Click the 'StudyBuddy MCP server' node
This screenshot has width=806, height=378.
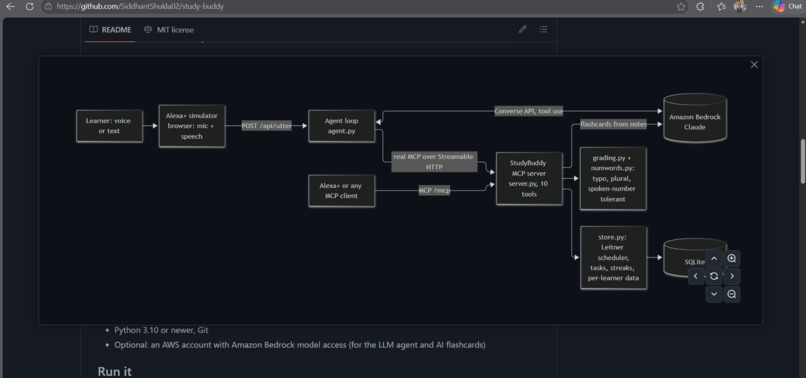(x=529, y=178)
